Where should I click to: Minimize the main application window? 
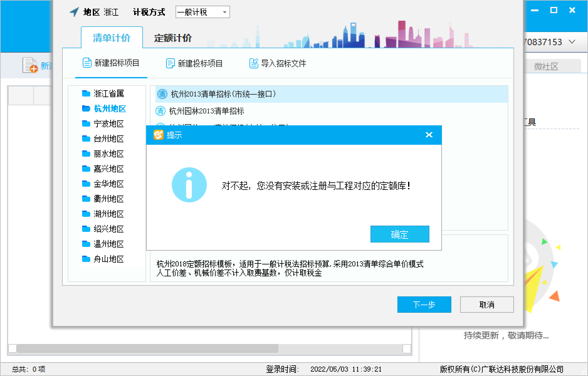tap(535, 10)
